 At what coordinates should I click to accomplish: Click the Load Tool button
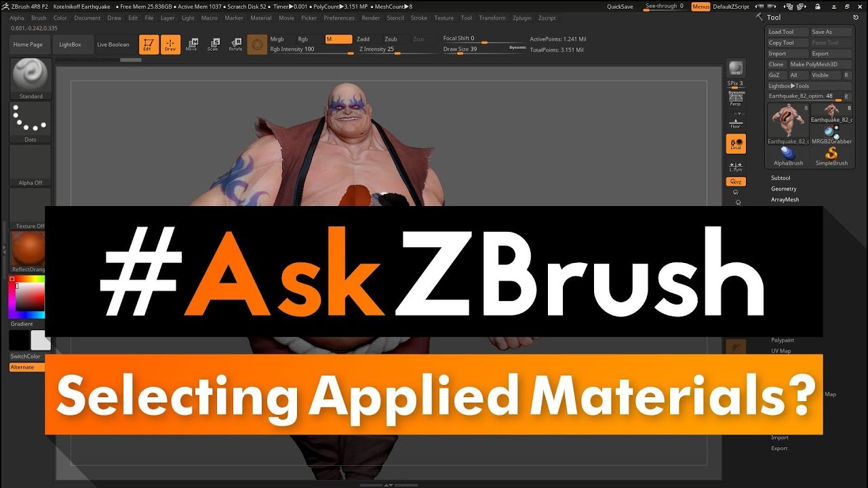pyautogui.click(x=788, y=32)
